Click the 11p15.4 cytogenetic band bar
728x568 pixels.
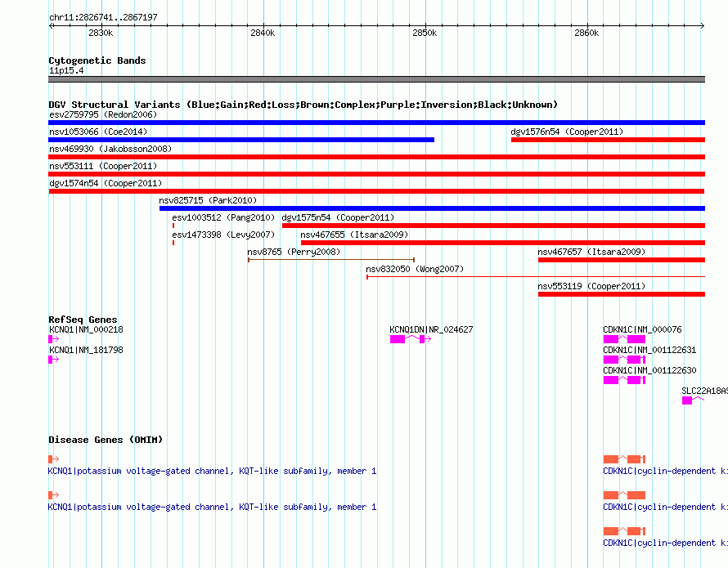[376, 79]
